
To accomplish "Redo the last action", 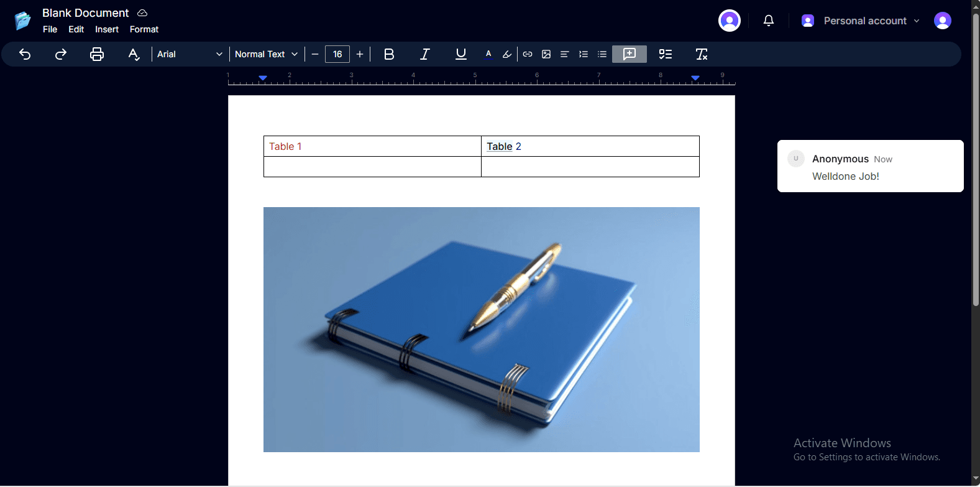I will click(61, 54).
